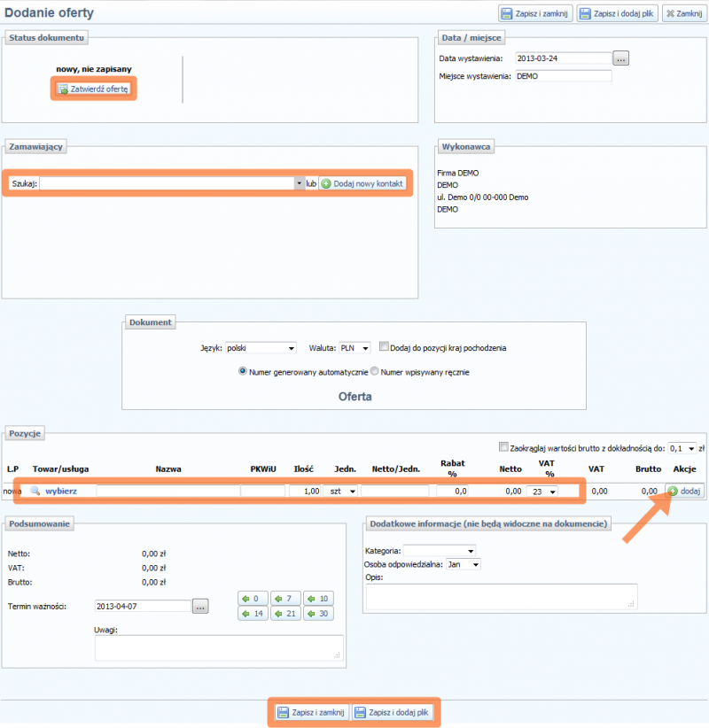709x728 pixels.
Task: Expand the VAT % rate dropdown
Action: pos(541,491)
